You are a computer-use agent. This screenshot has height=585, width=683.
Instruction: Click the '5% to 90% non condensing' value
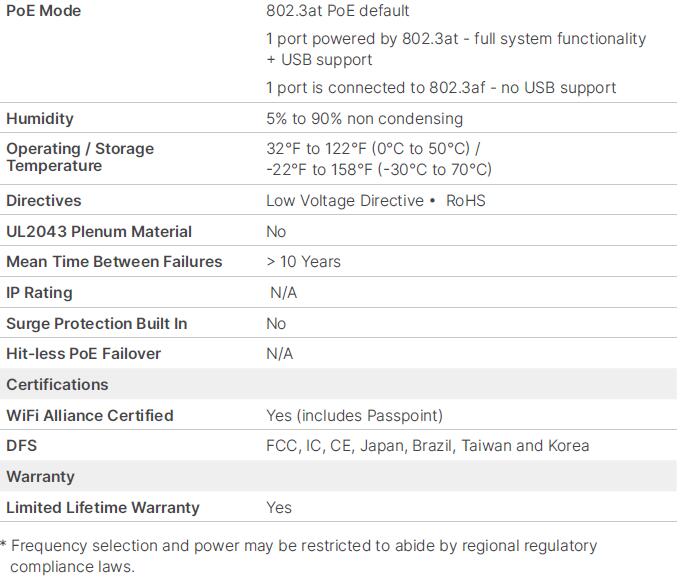(365, 119)
